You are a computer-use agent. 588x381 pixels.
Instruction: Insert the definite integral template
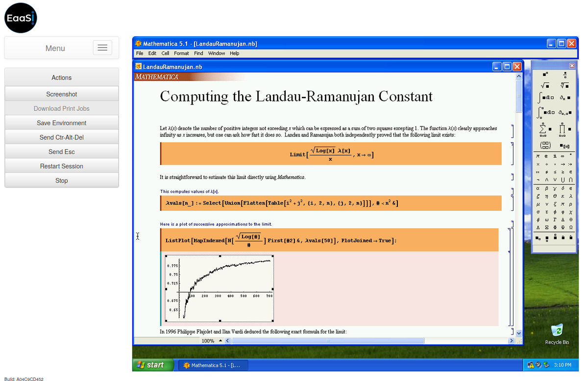pos(545,113)
